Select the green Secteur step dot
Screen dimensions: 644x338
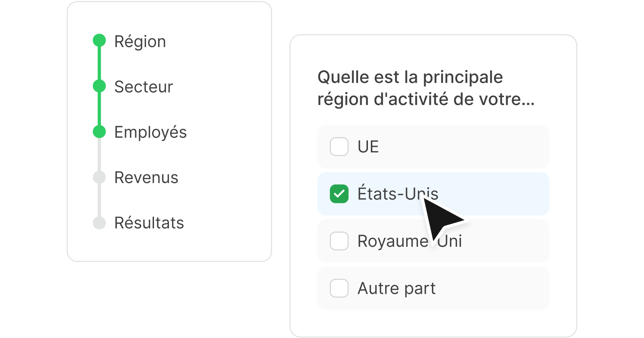point(99,86)
